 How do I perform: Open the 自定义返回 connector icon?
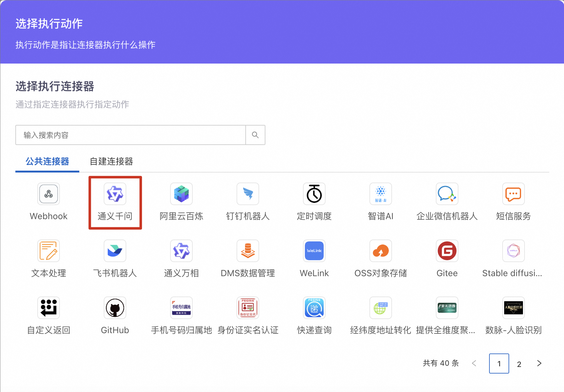(x=49, y=308)
